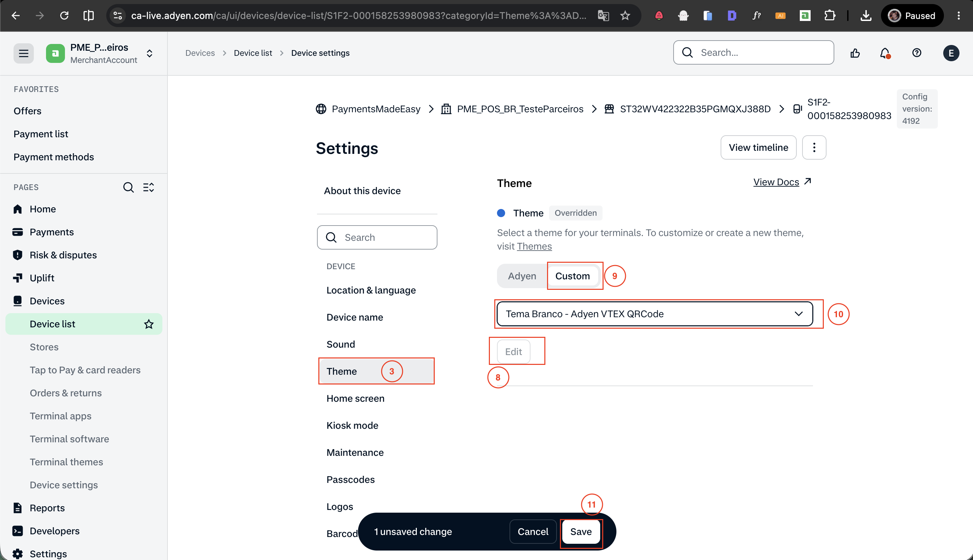973x560 pixels.
Task: Click the Home icon in sidebar
Action: tap(18, 209)
